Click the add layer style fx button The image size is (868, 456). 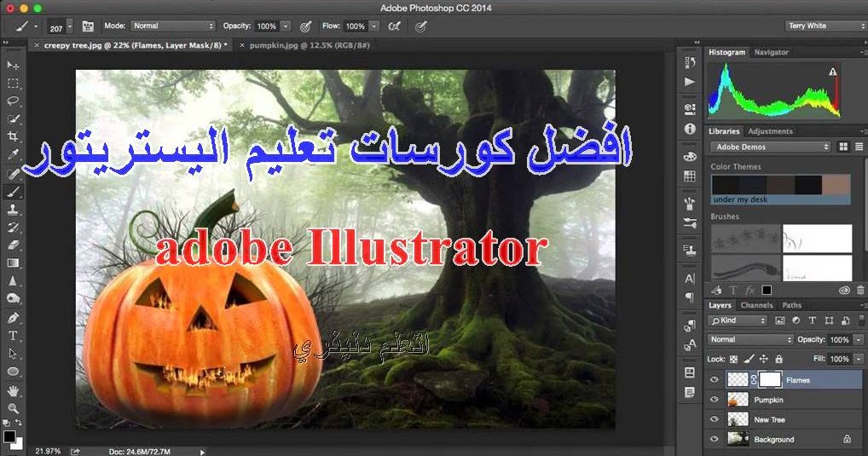[749, 290]
